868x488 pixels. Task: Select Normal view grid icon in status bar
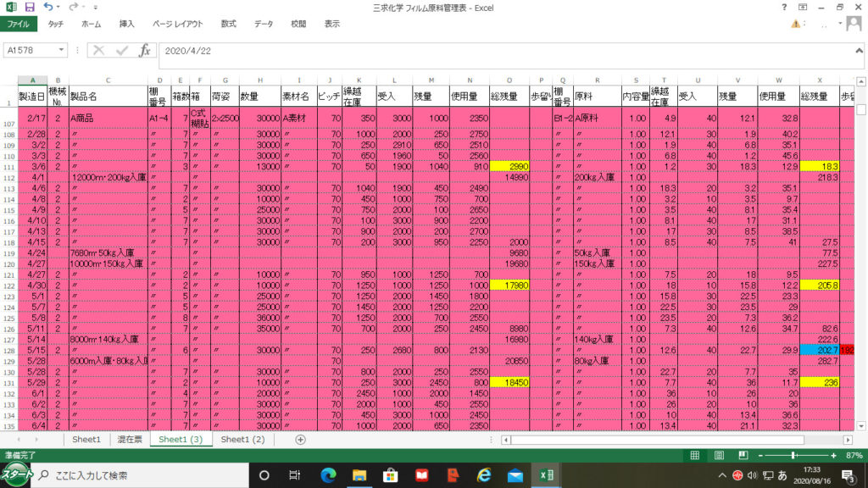coord(695,456)
